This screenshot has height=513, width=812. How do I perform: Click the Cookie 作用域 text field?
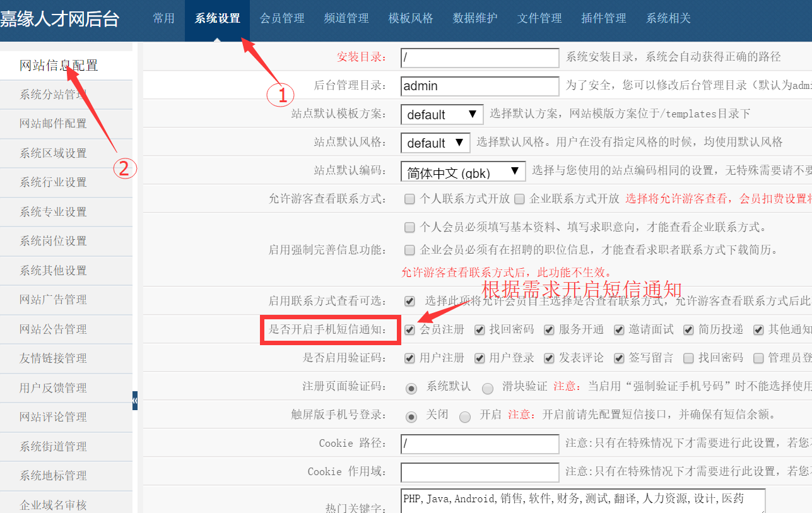[x=480, y=472]
